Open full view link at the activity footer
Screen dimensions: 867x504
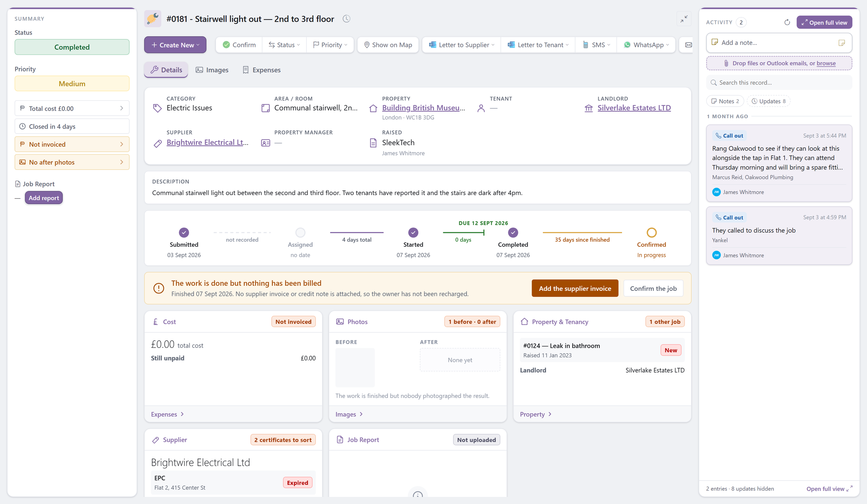pos(829,488)
